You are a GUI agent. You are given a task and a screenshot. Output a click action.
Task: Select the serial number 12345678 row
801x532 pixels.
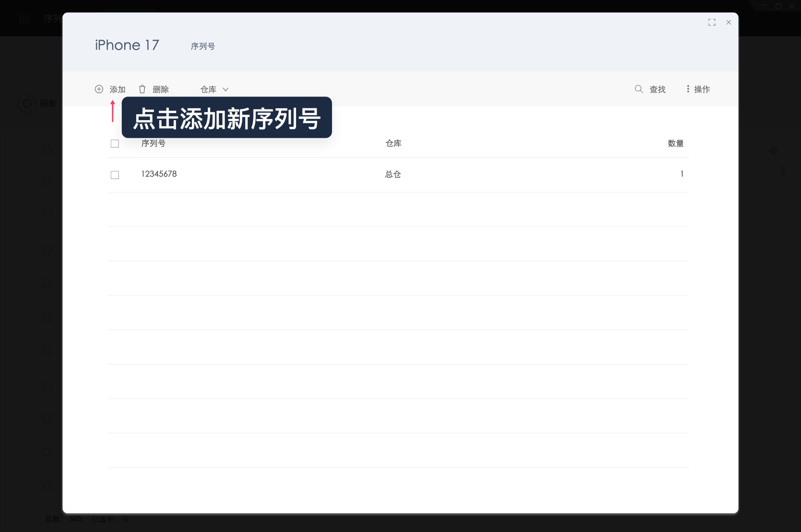pos(159,174)
